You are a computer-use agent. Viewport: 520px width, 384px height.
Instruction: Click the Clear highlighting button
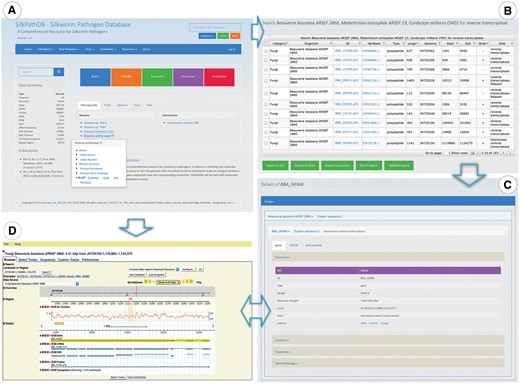point(137,377)
